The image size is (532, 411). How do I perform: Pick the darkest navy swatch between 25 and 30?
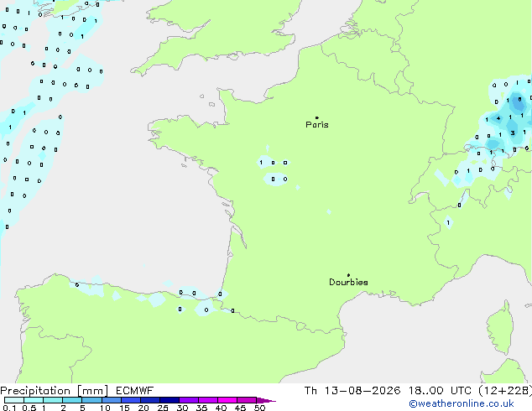[169, 400]
